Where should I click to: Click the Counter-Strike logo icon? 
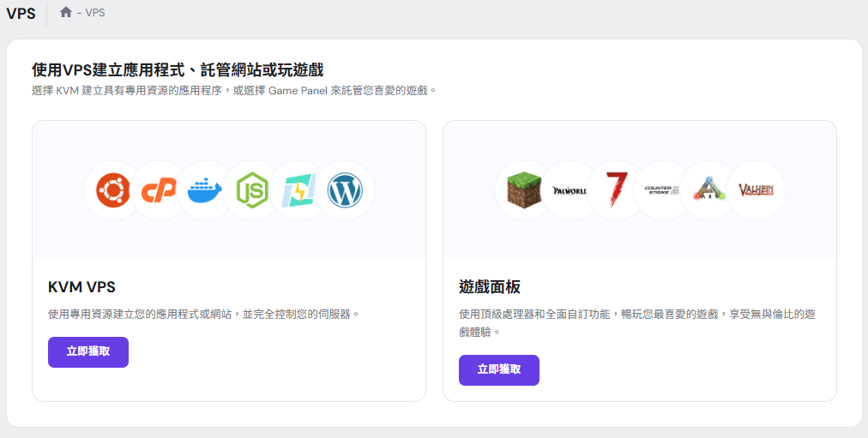click(662, 190)
